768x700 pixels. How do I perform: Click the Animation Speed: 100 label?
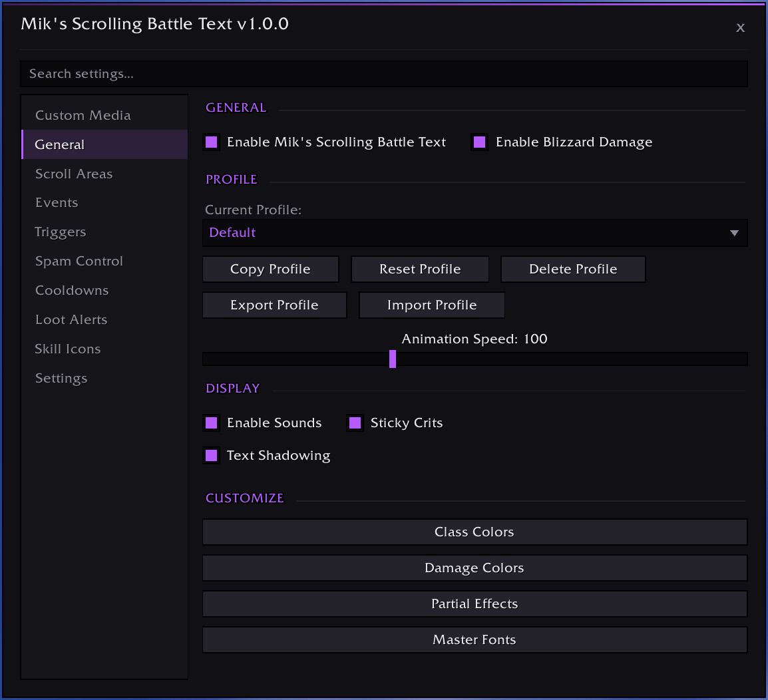coord(474,339)
